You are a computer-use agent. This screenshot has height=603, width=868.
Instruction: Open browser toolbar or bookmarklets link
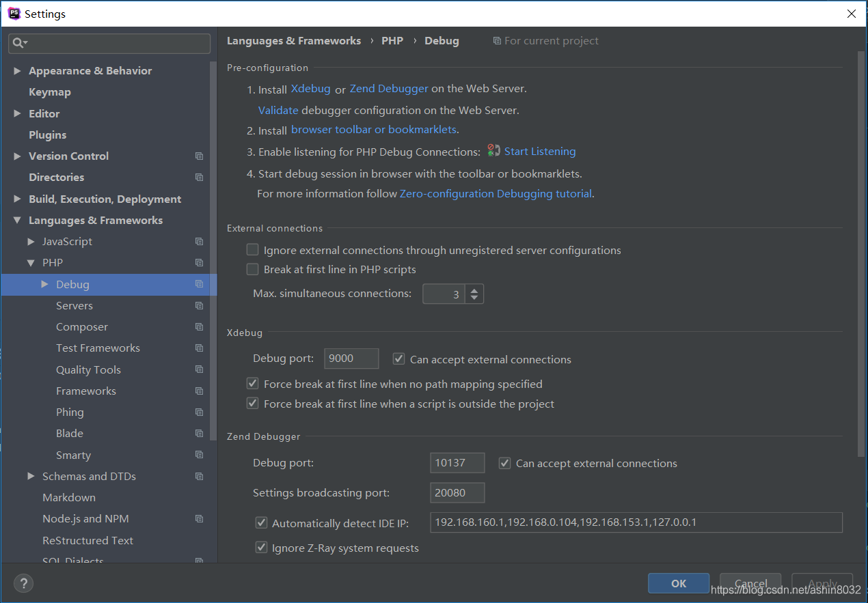(374, 130)
